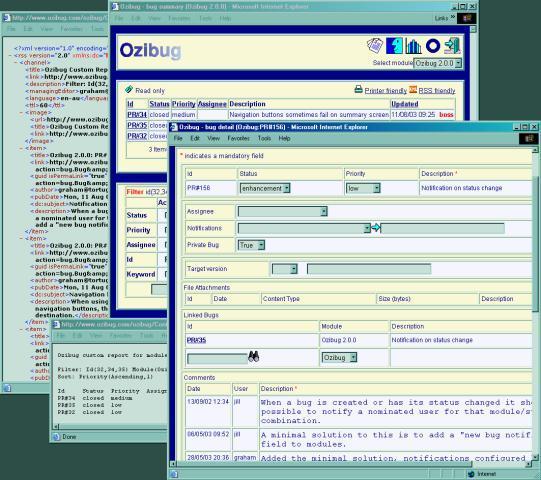Click the IE logo in bug detail window

pyautogui.click(x=528, y=139)
